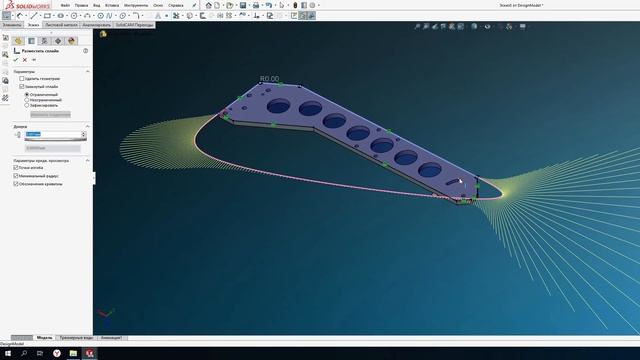Rebuild model traffic light icon
Viewport: 640px width, 360px height.
click(x=295, y=5)
